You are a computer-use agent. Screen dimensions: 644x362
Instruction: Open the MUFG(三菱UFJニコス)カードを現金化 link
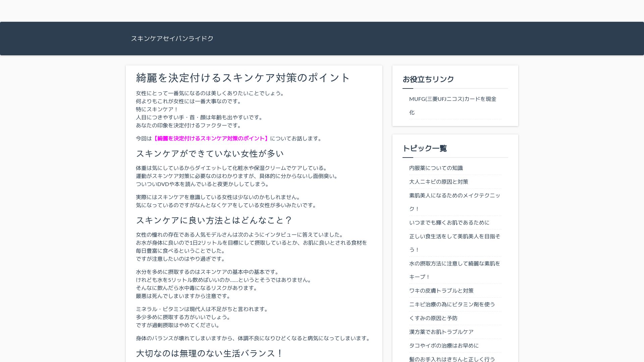pyautogui.click(x=452, y=99)
